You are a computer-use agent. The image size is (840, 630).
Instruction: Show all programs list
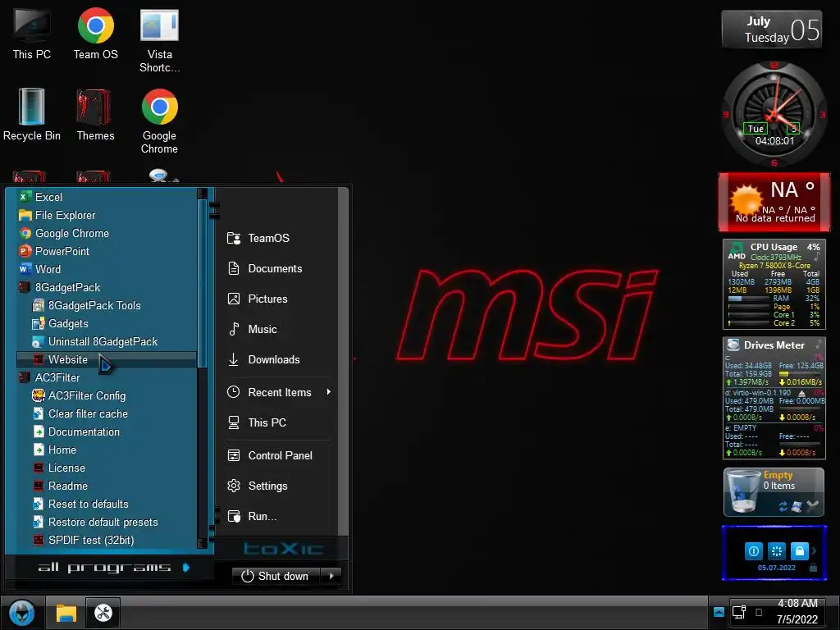click(x=113, y=568)
